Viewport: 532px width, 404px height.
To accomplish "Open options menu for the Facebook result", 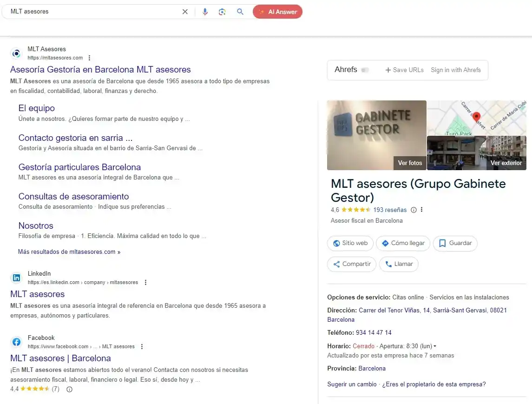I will (142, 347).
